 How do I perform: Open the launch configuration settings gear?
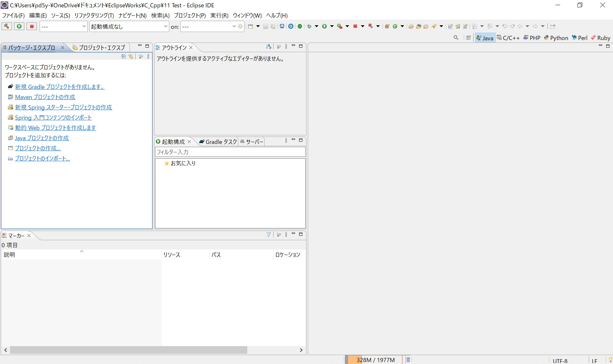tap(240, 26)
